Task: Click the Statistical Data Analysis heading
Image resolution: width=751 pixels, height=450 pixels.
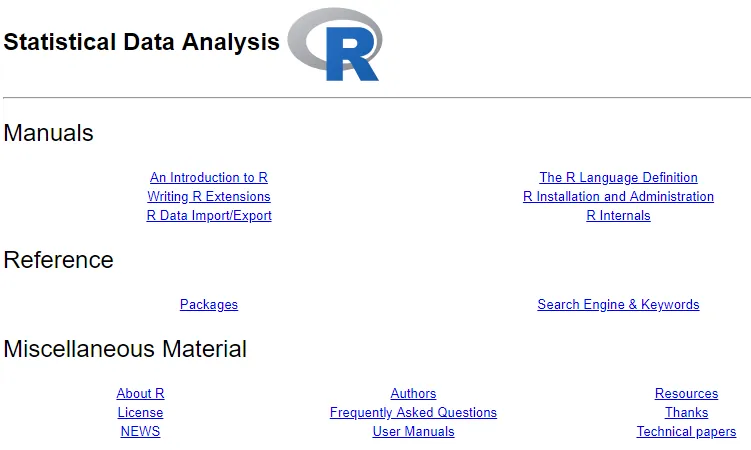Action: (x=142, y=43)
